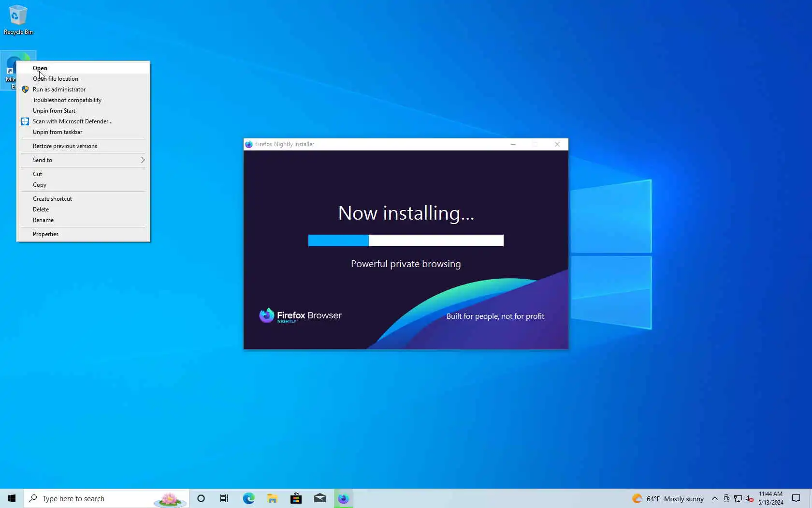Viewport: 812px width, 508px height.
Task: Click the muted volume tray icon
Action: (749, 499)
